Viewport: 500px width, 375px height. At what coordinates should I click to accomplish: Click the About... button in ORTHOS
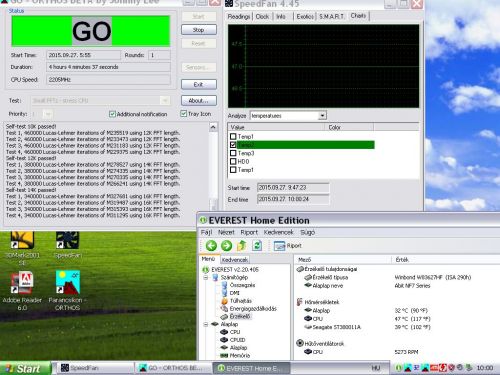point(199,100)
